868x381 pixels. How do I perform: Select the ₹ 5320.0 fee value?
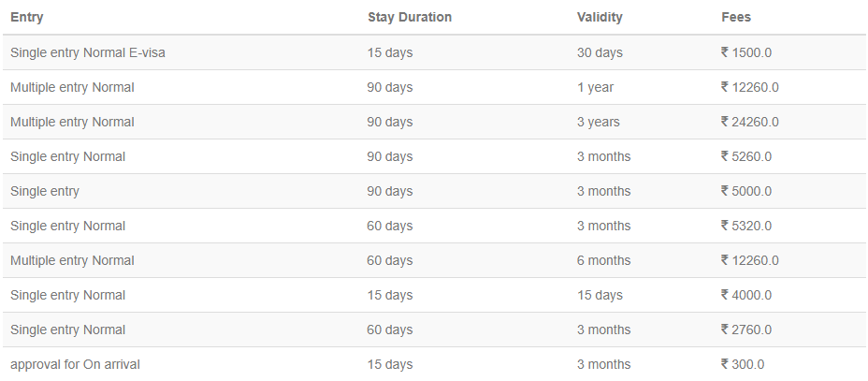(x=746, y=226)
